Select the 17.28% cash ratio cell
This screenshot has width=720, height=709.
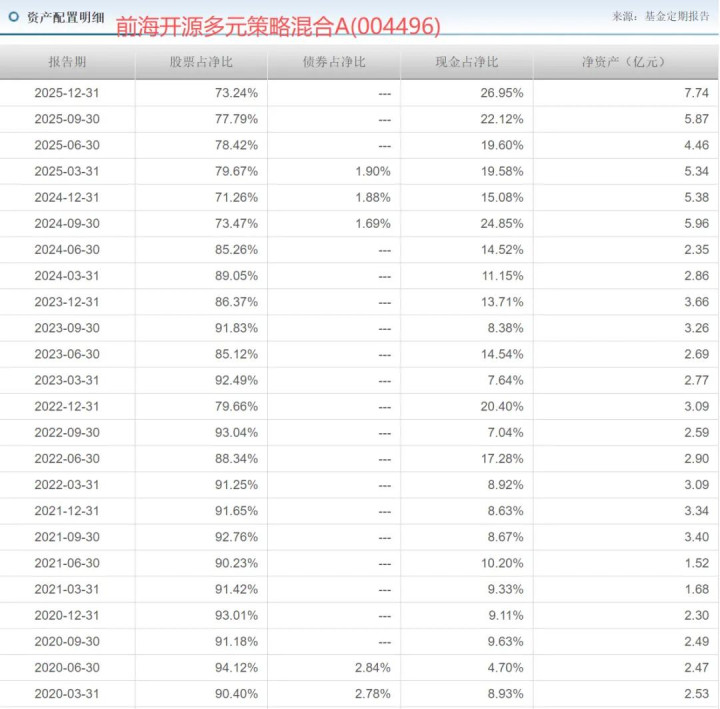502,459
